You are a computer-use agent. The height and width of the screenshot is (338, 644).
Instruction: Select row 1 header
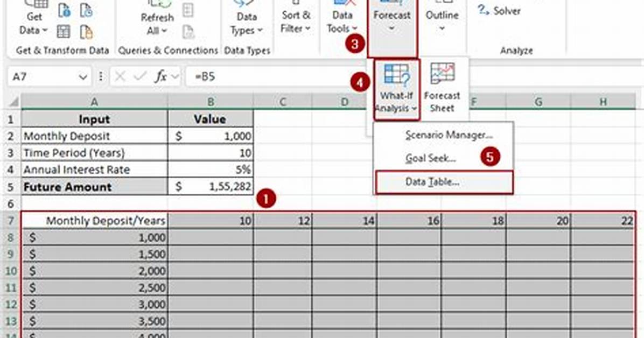(x=11, y=119)
